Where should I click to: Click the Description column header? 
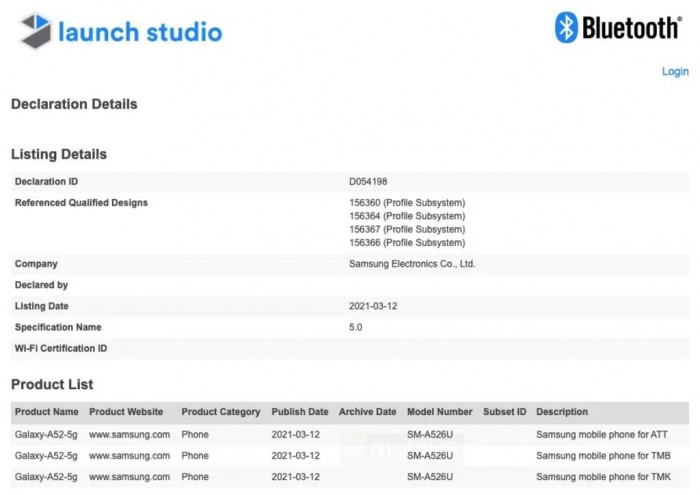[562, 412]
